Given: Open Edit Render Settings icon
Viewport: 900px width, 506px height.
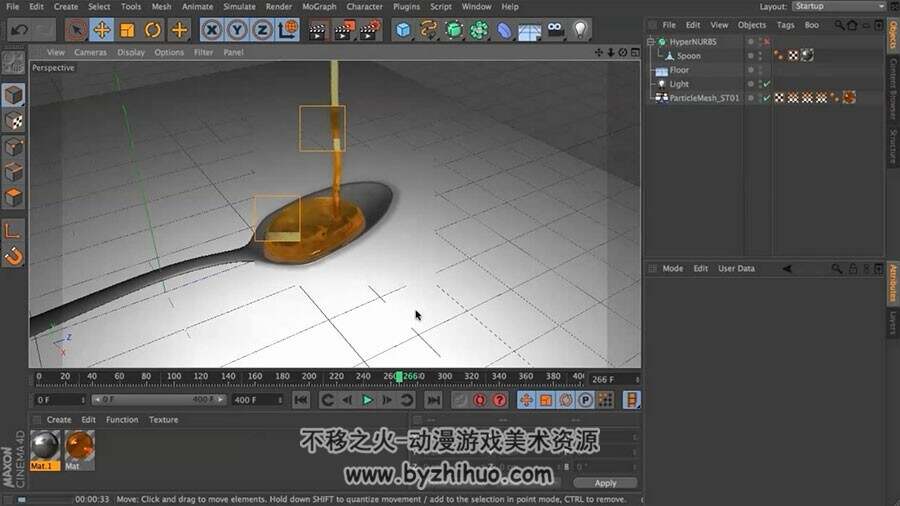Looking at the screenshot, I should coord(370,30).
